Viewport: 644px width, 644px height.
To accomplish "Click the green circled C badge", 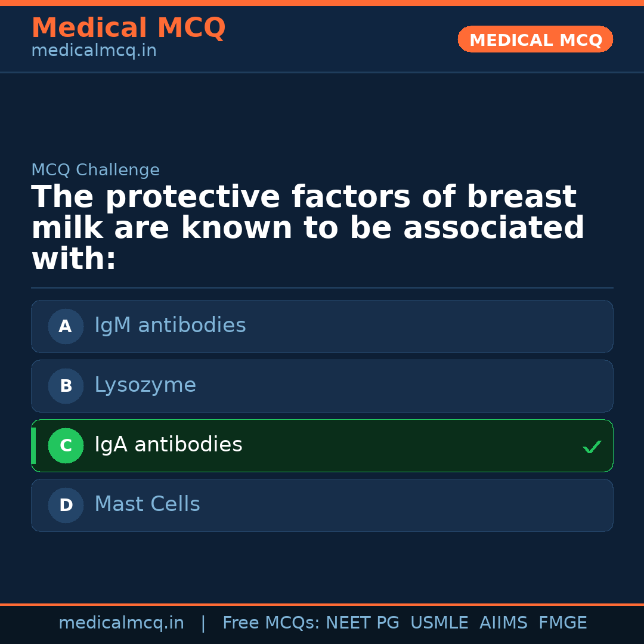I will pyautogui.click(x=66, y=445).
